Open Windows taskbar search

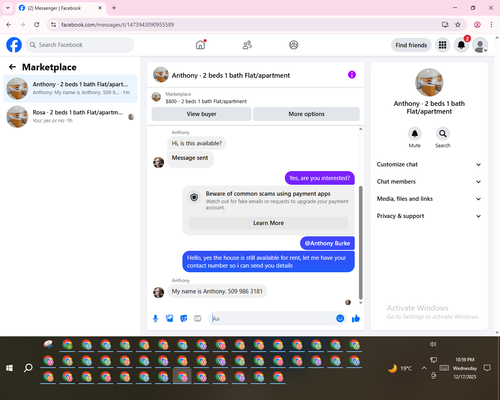click(x=28, y=368)
